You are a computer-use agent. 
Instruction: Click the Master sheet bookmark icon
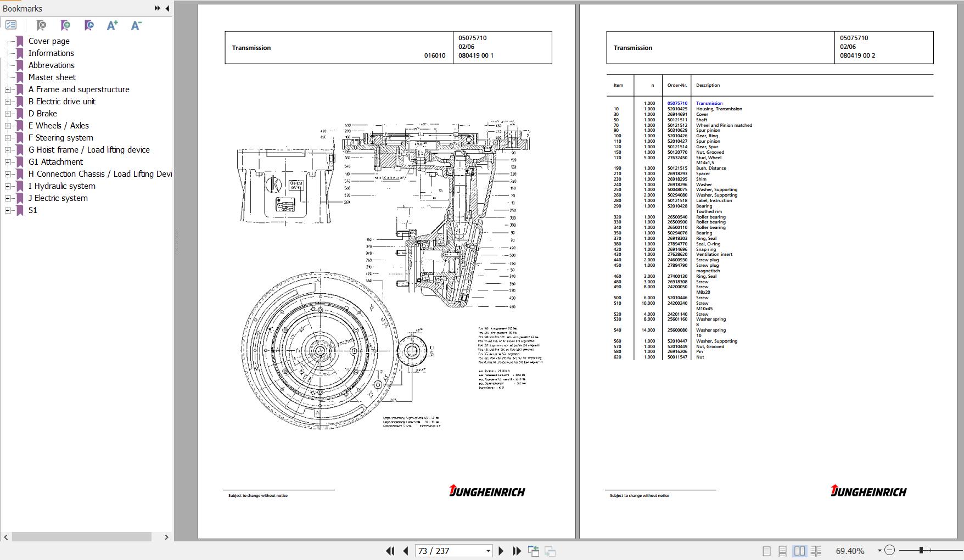20,77
